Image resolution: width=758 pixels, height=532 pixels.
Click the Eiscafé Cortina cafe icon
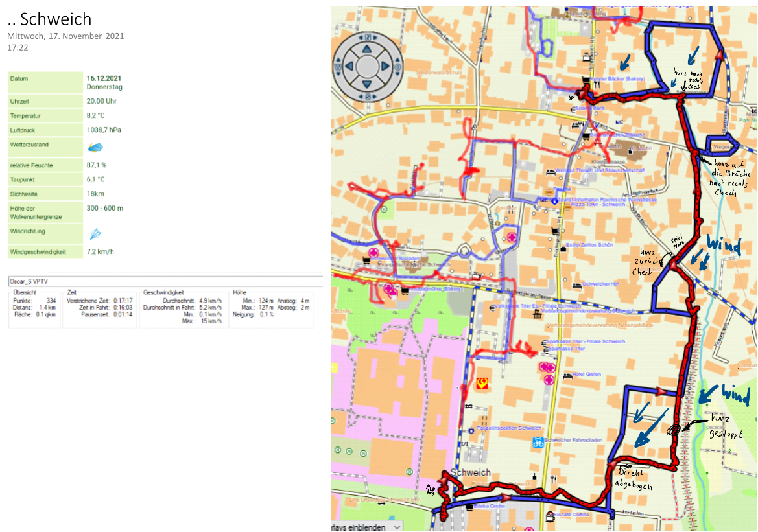(x=550, y=516)
